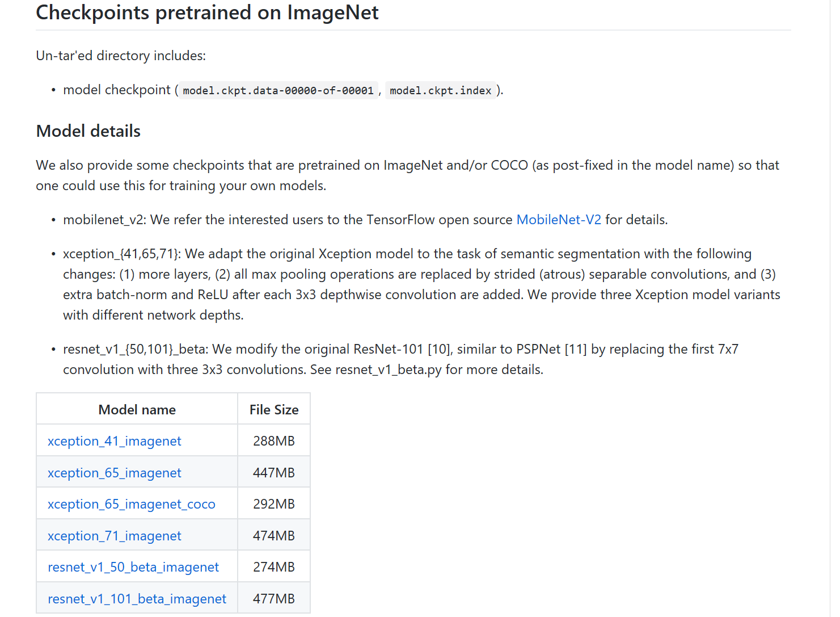The image size is (840, 617).
Task: Click the "Checkpoints pretrained on ImageNet" heading
Action: pyautogui.click(x=207, y=12)
